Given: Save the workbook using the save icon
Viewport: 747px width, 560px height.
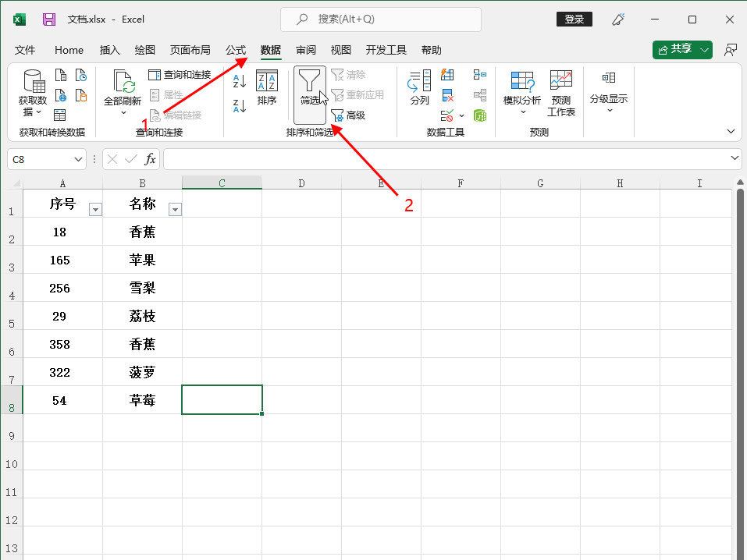Looking at the screenshot, I should tap(49, 19).
